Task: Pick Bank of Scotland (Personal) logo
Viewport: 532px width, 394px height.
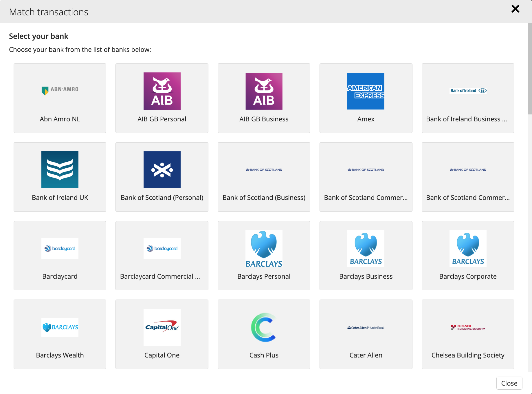Action: (162, 170)
